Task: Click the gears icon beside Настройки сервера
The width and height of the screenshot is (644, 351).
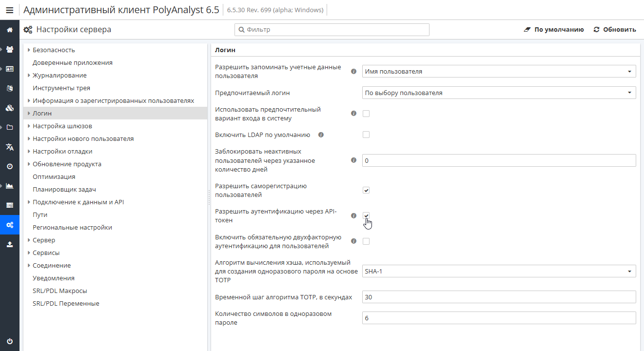Action: pos(28,30)
